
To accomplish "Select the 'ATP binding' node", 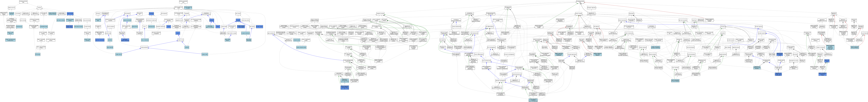I will [x=38, y=54].
